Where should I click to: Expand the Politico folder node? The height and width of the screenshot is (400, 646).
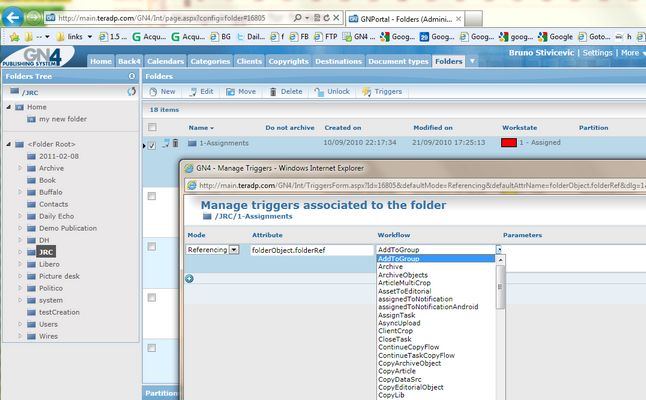click(20, 288)
